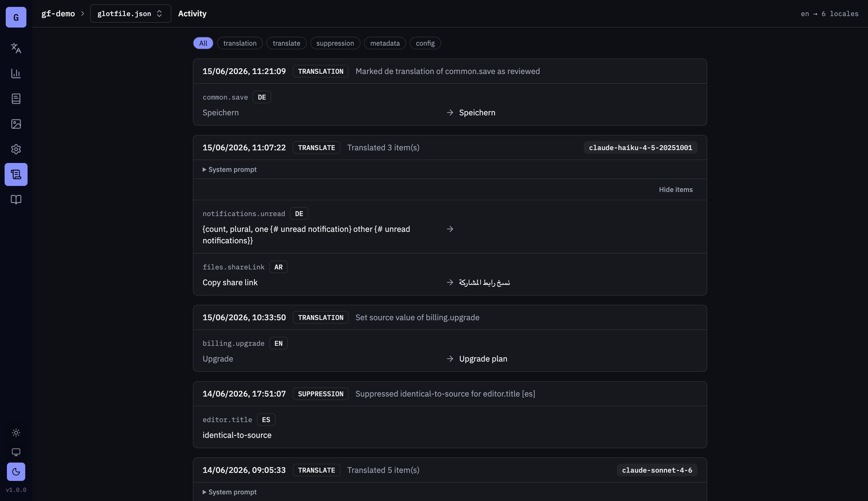This screenshot has width=868, height=501.
Task: Open the open-book docs sidebar icon
Action: pos(16,200)
